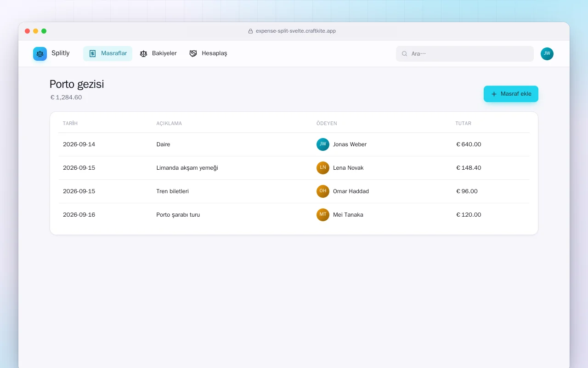Click the TUTAR column header
This screenshot has width=588, height=368.
464,124
